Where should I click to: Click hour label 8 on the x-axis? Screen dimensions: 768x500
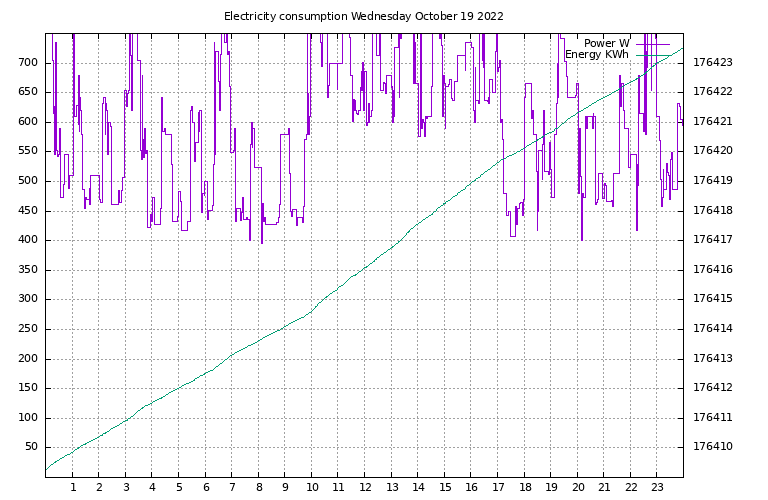(x=259, y=488)
